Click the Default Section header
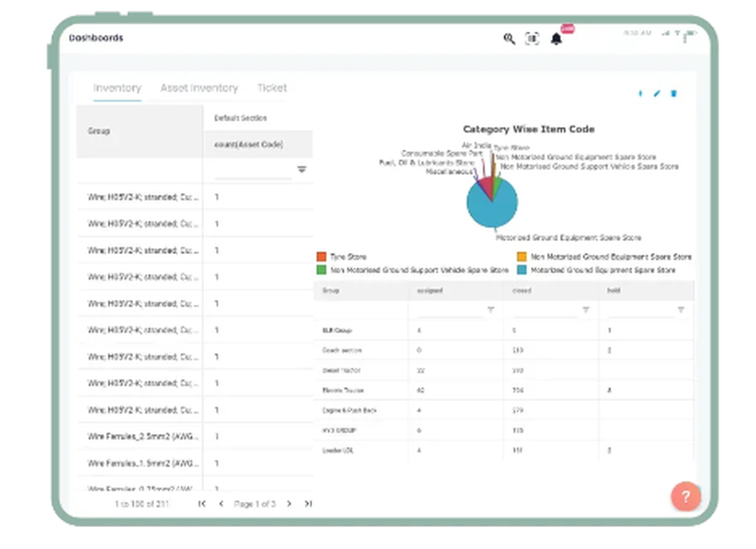Viewport: 756px width, 549px height. pos(258,118)
